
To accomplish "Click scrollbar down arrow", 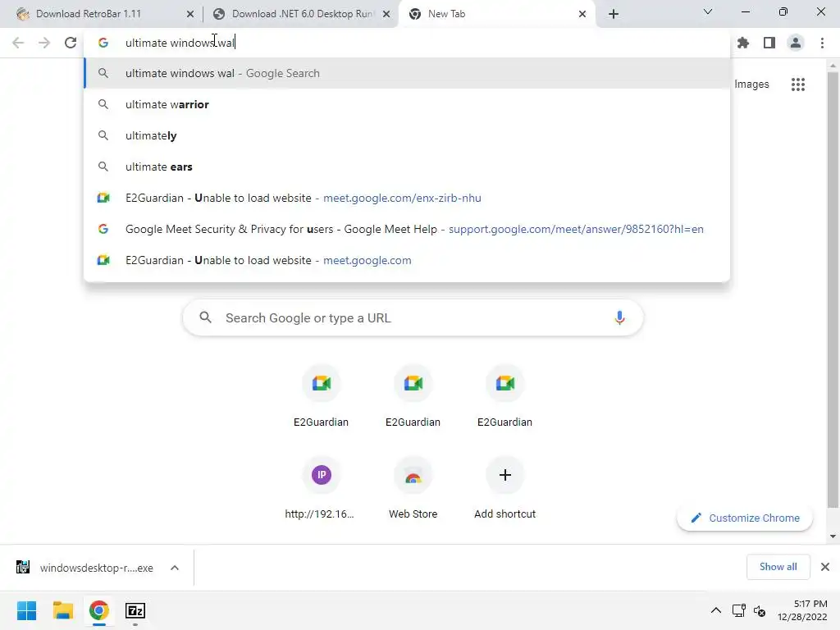I will pos(833,536).
